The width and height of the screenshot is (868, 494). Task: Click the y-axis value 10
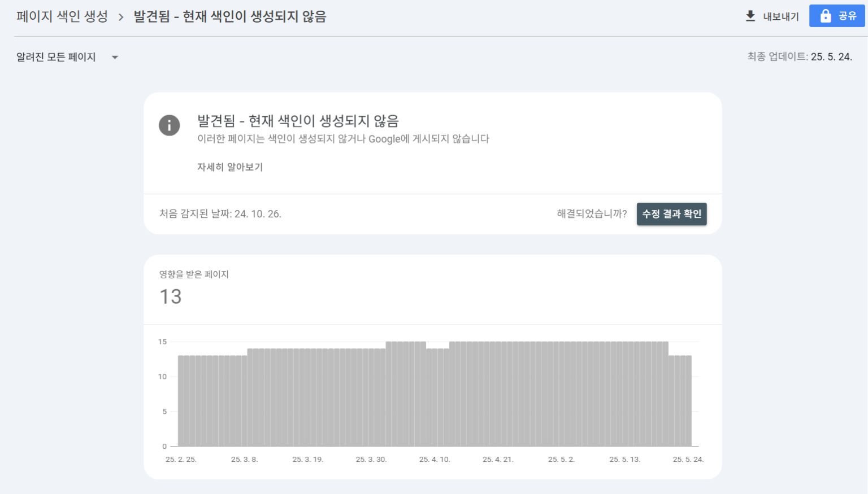[163, 377]
